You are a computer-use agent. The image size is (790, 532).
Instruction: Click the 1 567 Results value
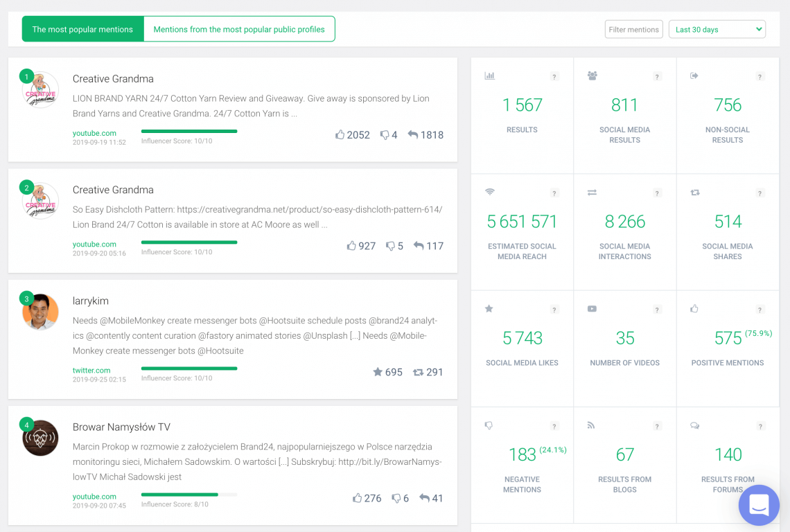tap(523, 105)
